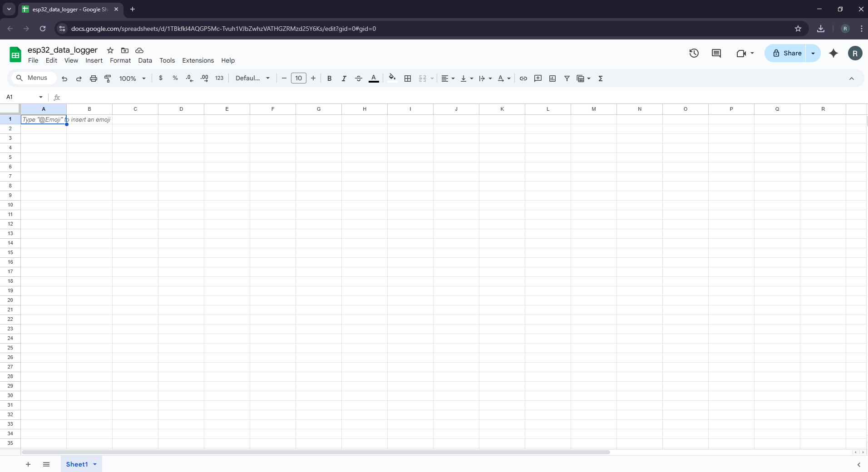Open the zoom 100% dropdown
Viewport: 868px width, 472px height.
click(x=132, y=79)
